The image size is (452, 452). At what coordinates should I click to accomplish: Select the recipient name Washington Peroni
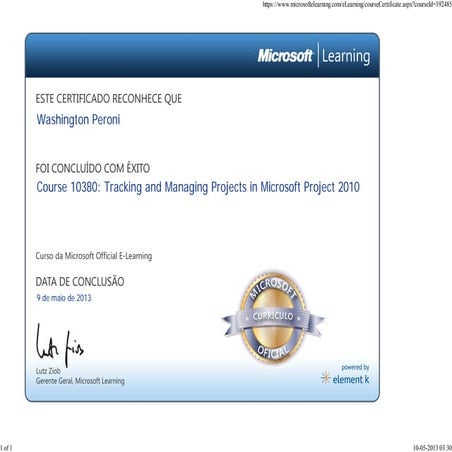78,120
